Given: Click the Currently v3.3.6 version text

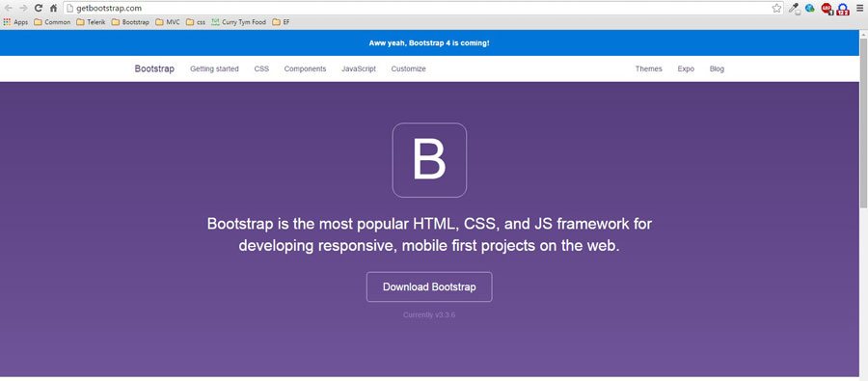Looking at the screenshot, I should click(429, 315).
